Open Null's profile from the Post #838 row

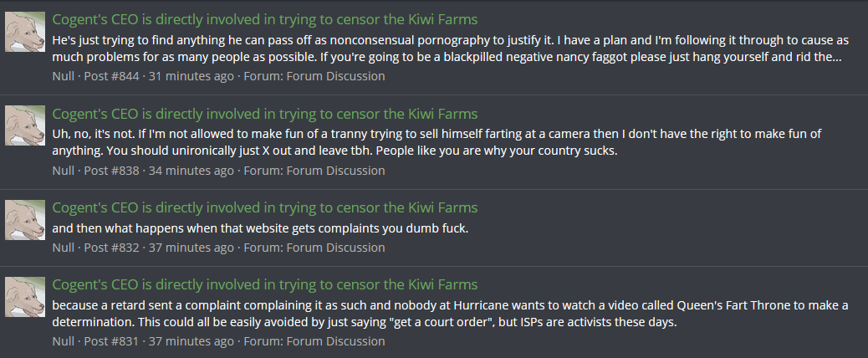[63, 171]
